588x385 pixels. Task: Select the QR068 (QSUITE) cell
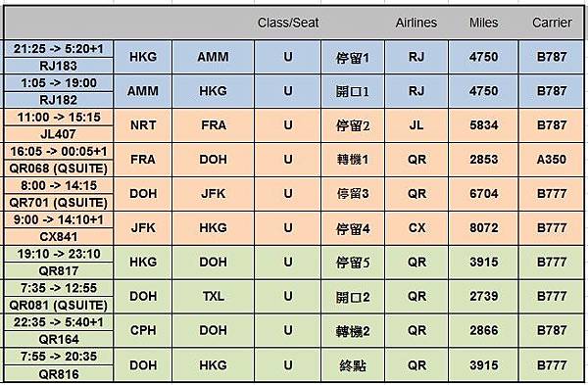pos(58,168)
